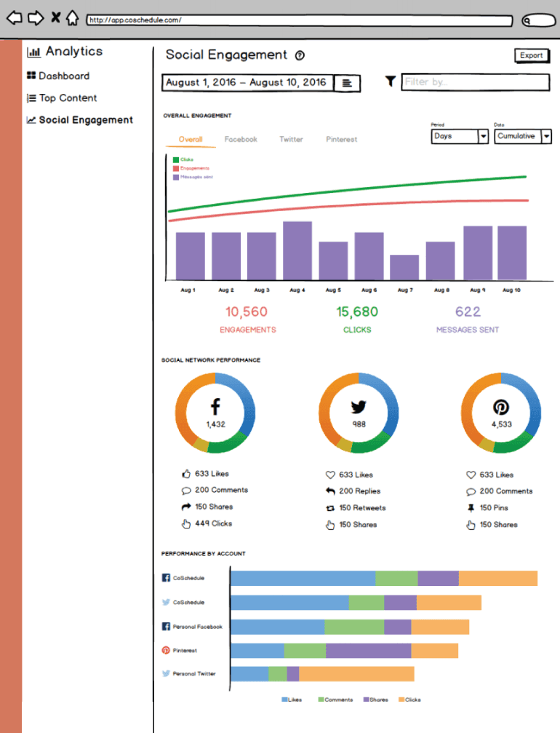Click the Filter by input field
560x733 pixels.
[476, 82]
